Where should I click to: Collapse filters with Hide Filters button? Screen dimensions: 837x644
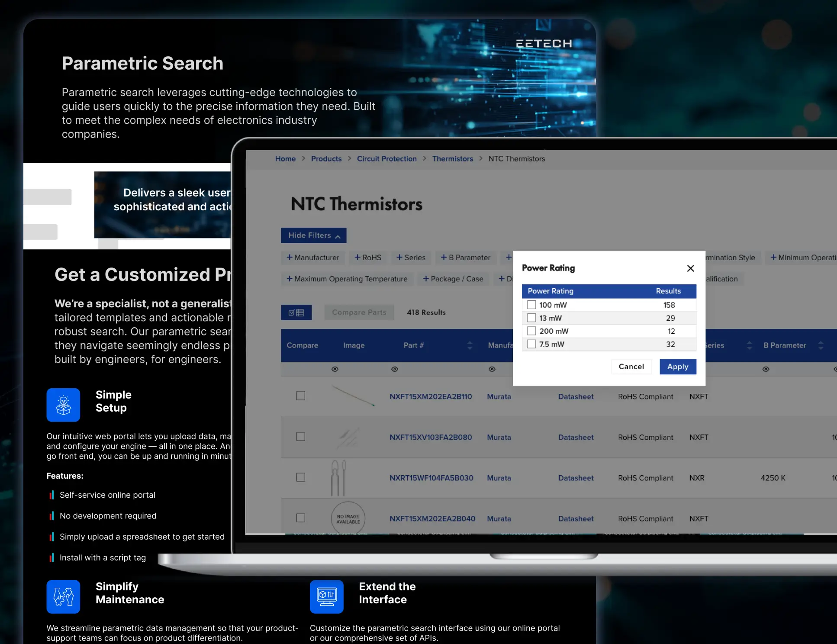click(313, 235)
